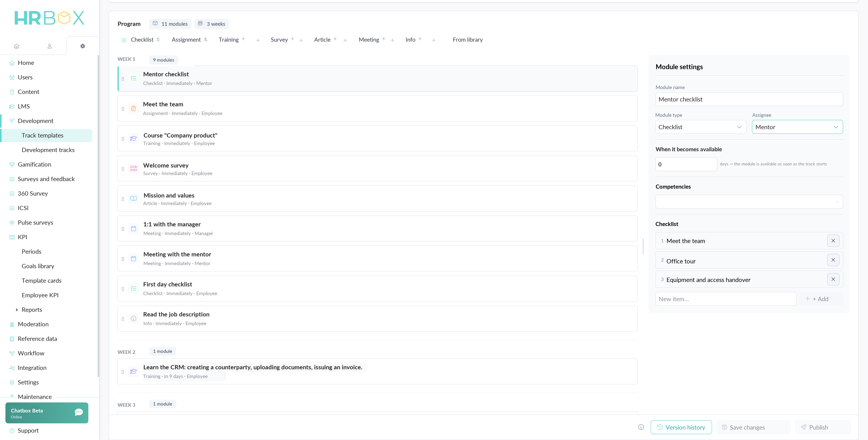Click the Chatbox Beta chat bubble icon

click(x=79, y=412)
